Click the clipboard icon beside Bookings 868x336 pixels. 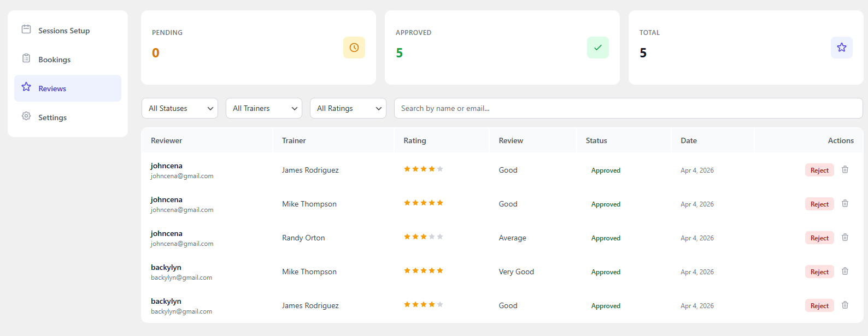(26, 58)
